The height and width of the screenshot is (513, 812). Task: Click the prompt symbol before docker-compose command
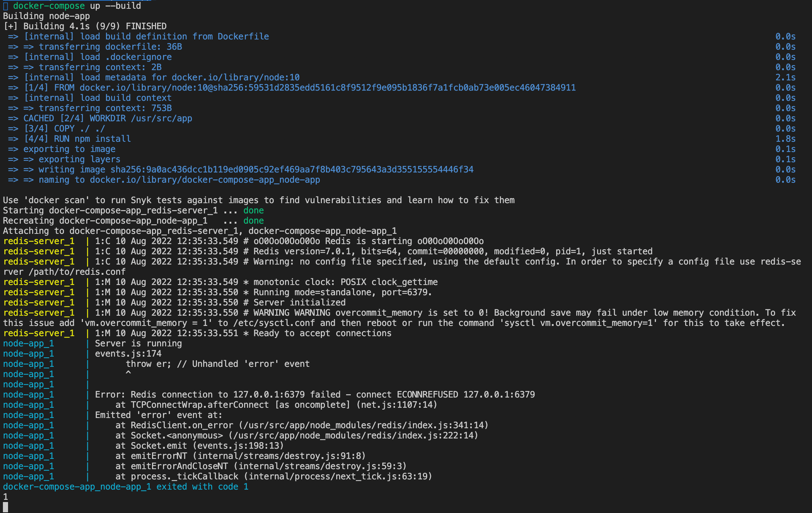tap(5, 6)
